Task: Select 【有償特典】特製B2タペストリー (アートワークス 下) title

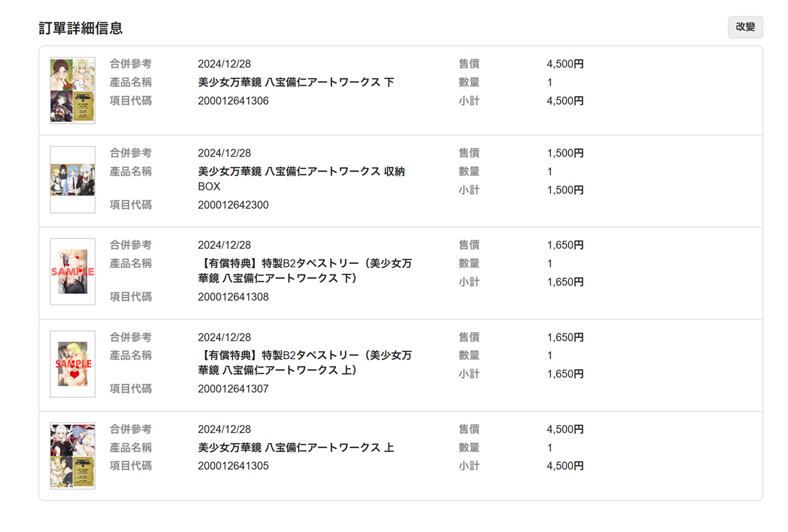Action: pos(305,271)
